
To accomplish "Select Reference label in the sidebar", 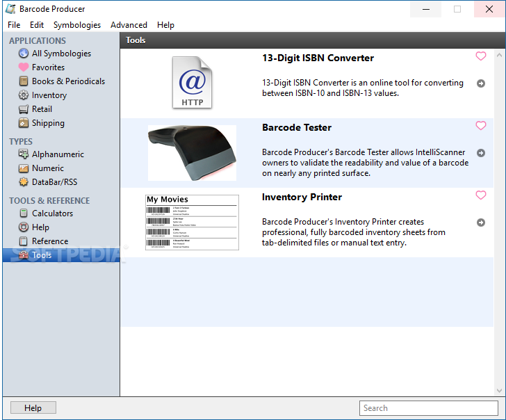I will (50, 241).
